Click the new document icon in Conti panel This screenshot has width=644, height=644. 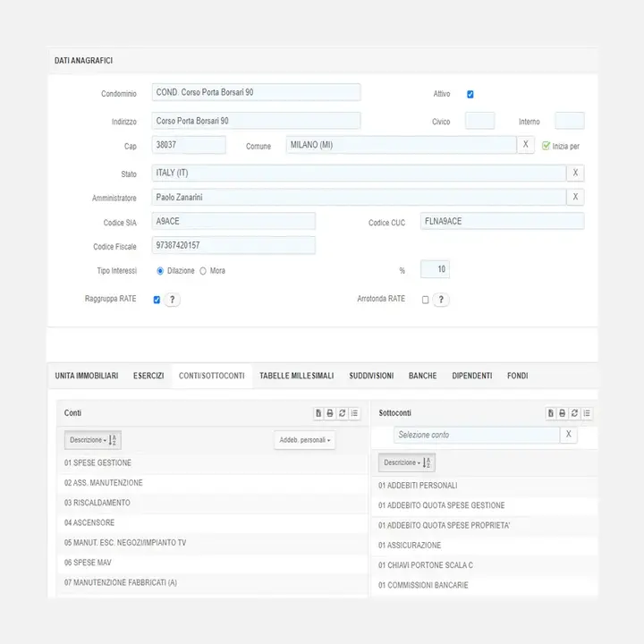[318, 413]
